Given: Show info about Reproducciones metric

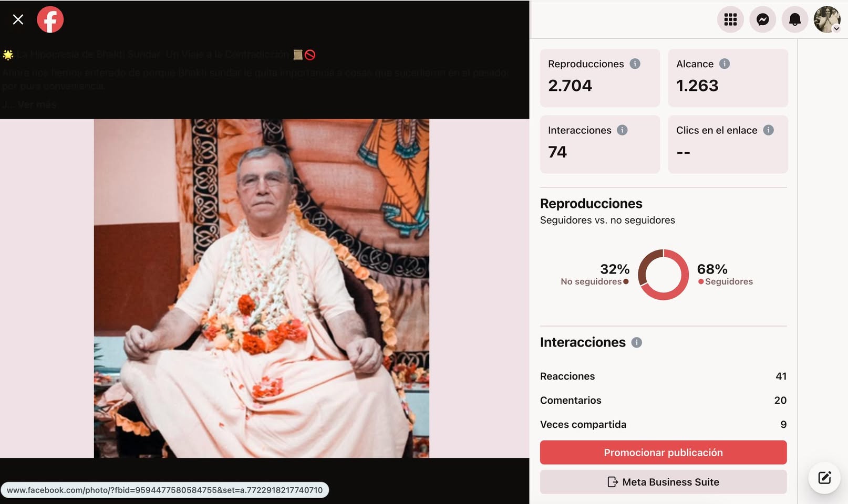Looking at the screenshot, I should click(x=635, y=64).
